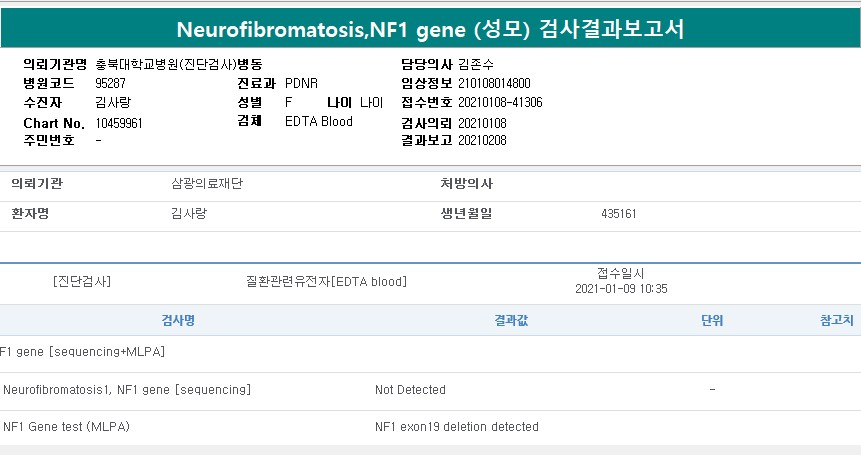Click 접수번호 value 20210108-41306

pos(500,103)
